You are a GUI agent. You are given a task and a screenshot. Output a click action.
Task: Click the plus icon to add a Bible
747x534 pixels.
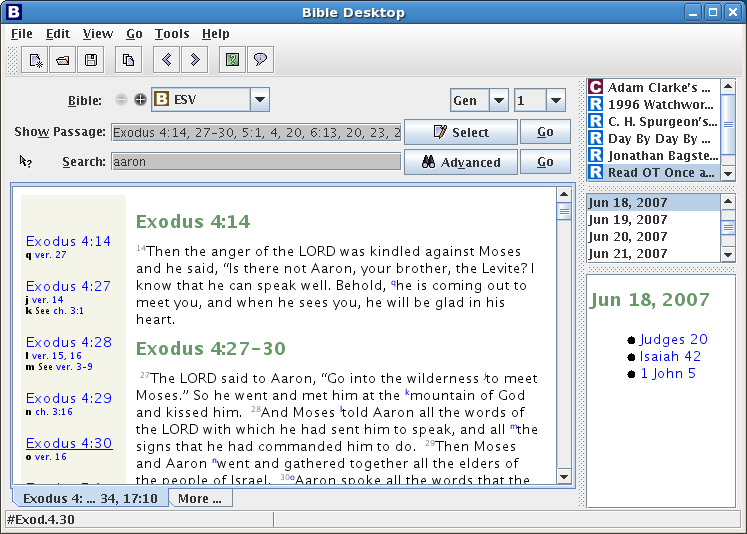(140, 100)
